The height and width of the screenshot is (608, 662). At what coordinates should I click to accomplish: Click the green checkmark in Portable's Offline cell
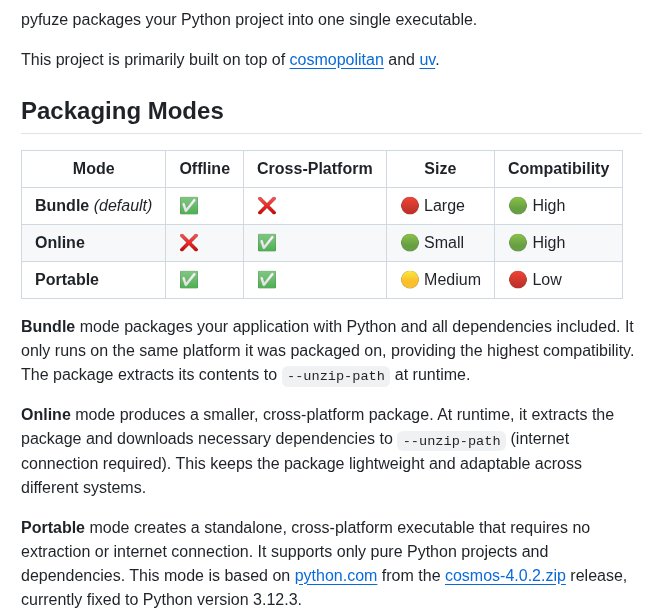[x=188, y=280]
